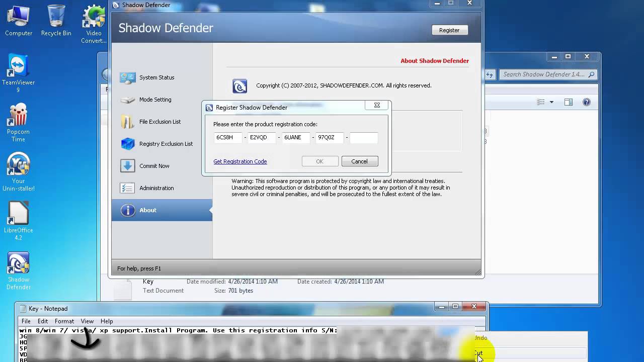This screenshot has height=362, width=644.
Task: Click the About Shadow Defender heading
Action: click(435, 61)
